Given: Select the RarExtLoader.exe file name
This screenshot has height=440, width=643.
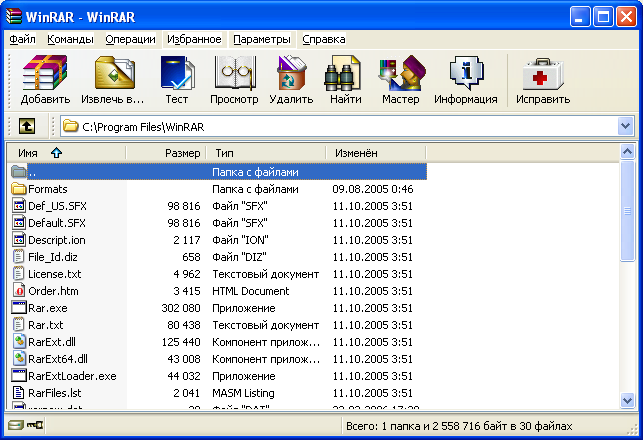Looking at the screenshot, I should click(72, 376).
